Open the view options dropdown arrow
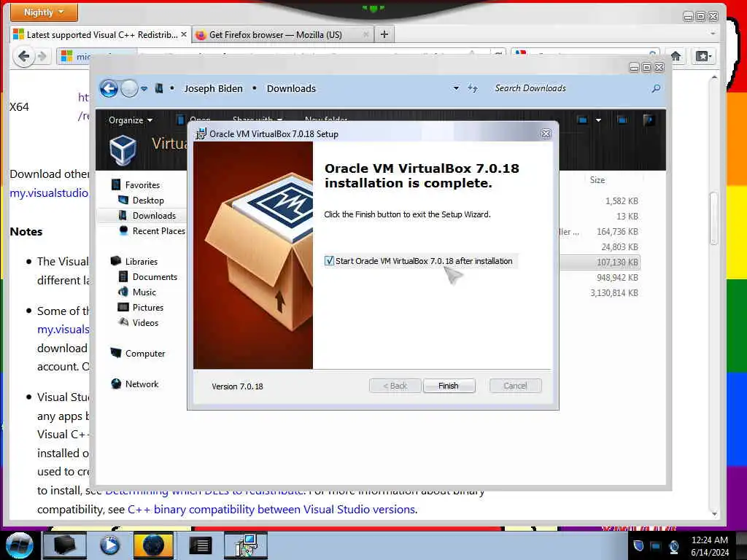 coord(598,120)
